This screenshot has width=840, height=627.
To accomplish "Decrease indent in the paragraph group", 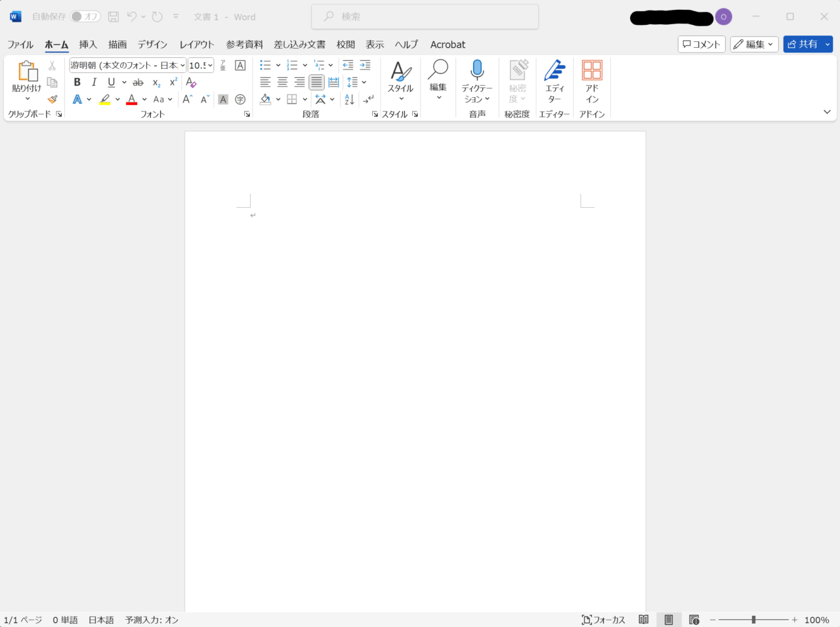I will click(x=348, y=65).
